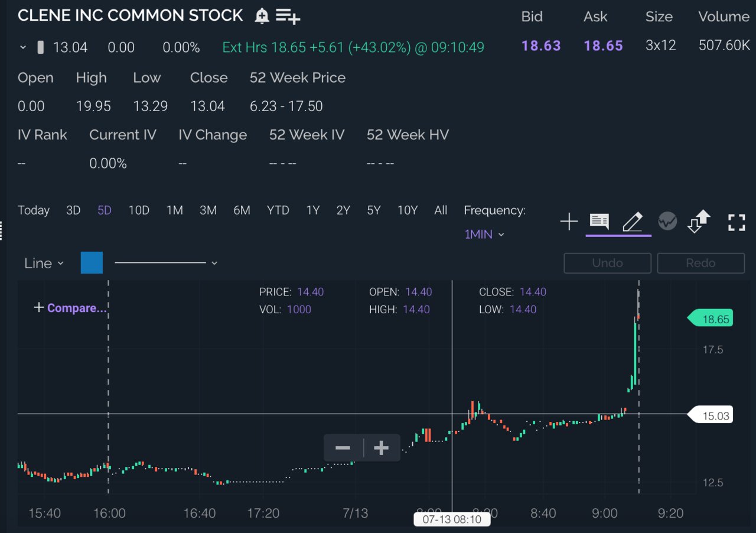Select the 3D time range
This screenshot has height=533, width=756.
73,210
